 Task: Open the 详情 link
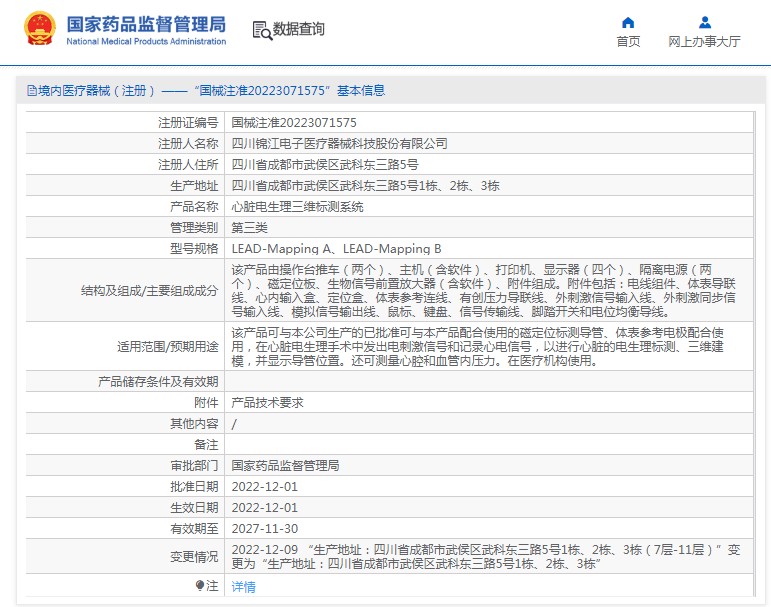click(x=243, y=586)
